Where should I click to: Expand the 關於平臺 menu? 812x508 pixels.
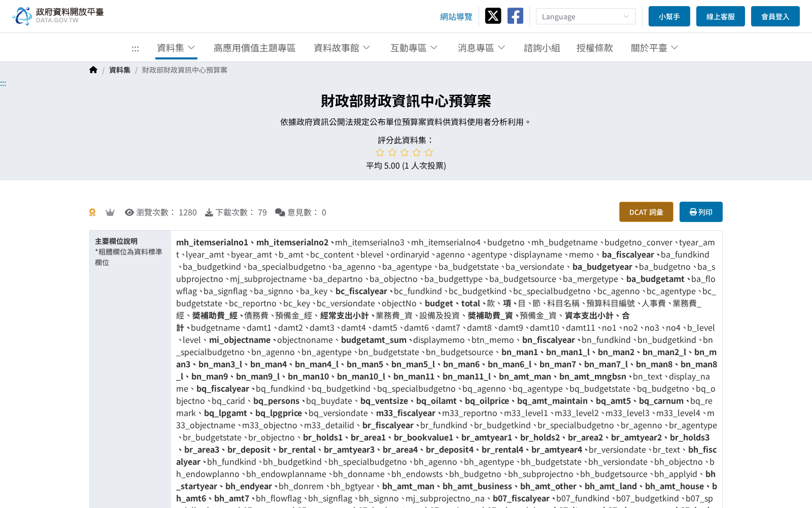655,48
